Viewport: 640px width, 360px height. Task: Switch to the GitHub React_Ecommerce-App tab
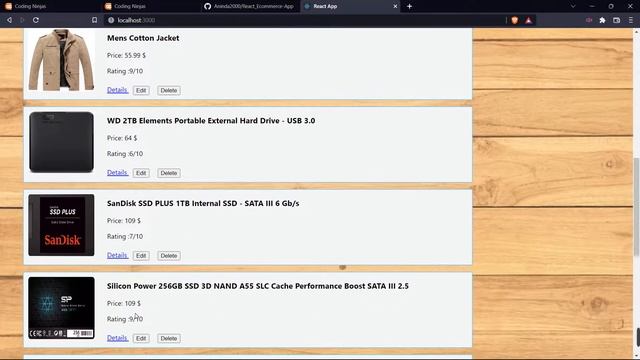pos(250,6)
